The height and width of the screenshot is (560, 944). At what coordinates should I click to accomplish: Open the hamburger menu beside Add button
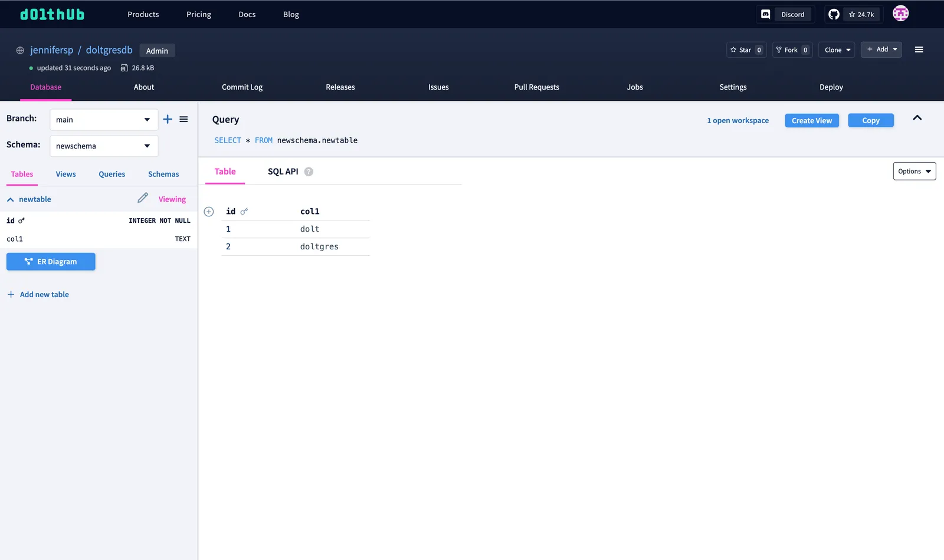coord(919,50)
